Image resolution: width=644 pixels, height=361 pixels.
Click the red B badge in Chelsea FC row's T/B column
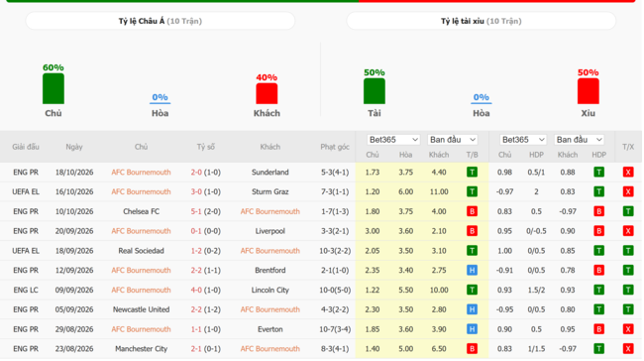point(472,211)
